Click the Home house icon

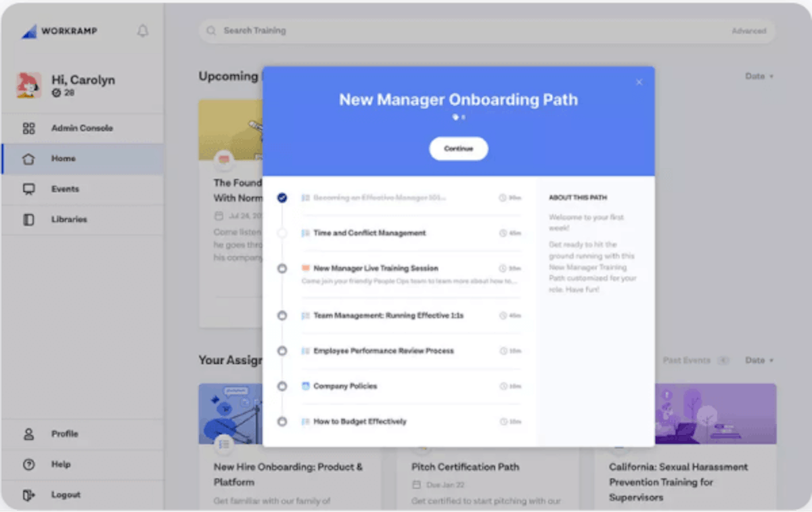coord(28,158)
